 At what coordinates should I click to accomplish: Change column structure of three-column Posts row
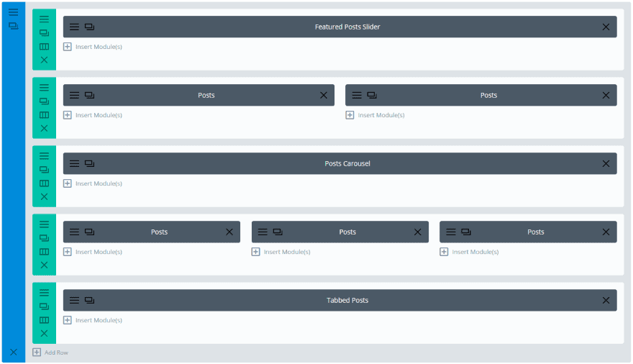(44, 251)
